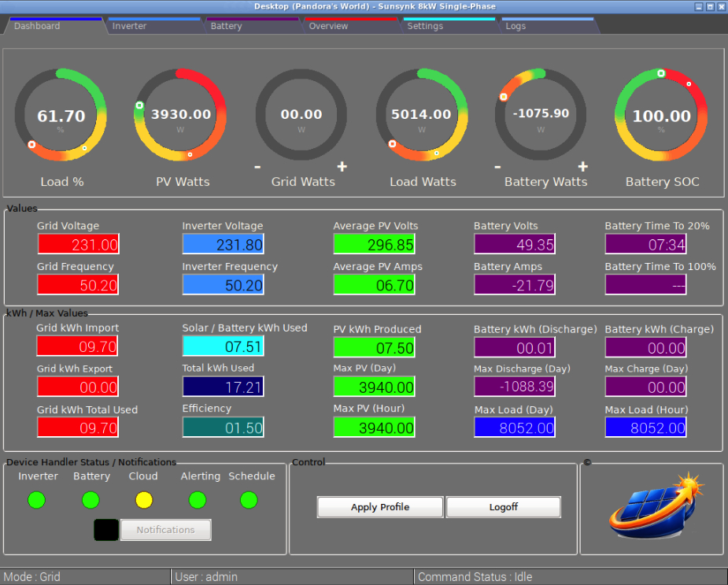Click the Grid Voltage value 231.00
The width and height of the screenshot is (728, 585).
[78, 244]
